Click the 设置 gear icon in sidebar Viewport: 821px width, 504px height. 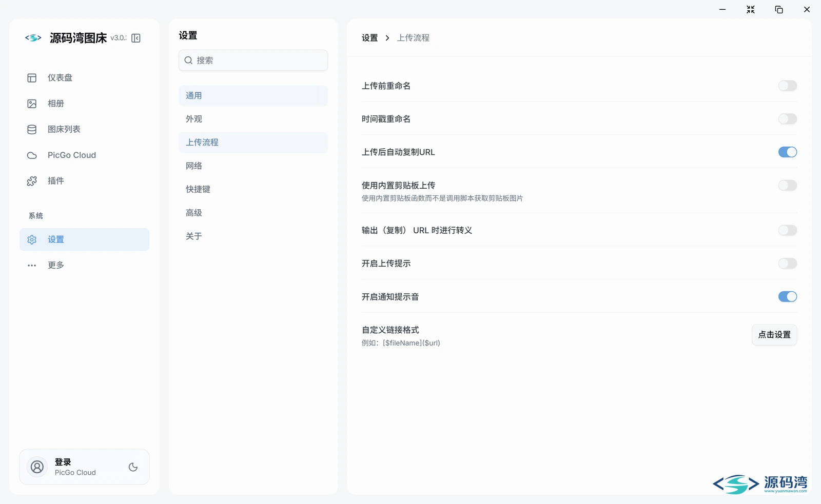point(32,239)
